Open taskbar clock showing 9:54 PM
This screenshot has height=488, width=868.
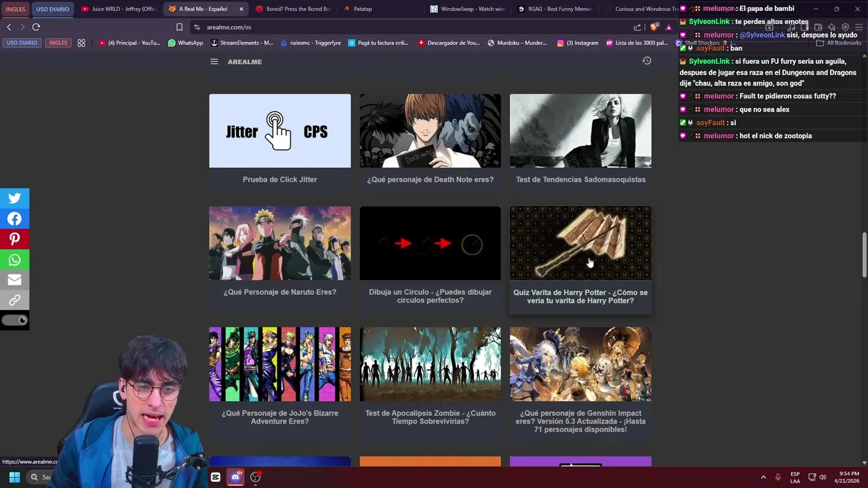848,477
